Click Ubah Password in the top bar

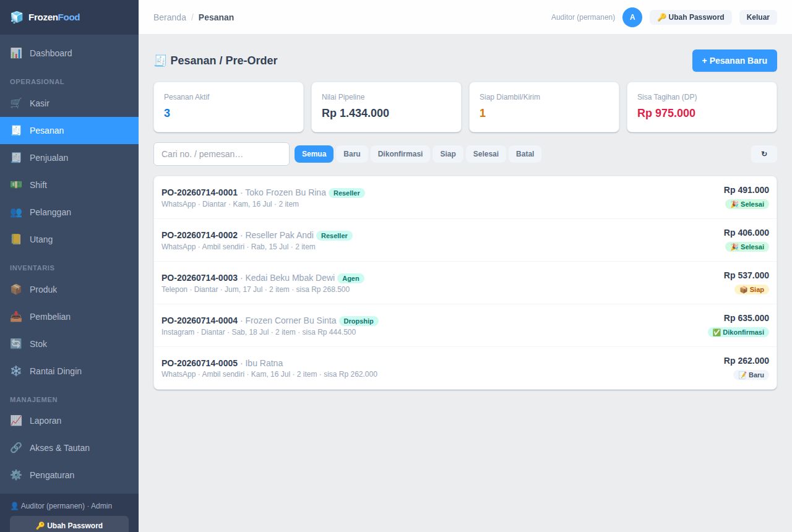pos(691,17)
